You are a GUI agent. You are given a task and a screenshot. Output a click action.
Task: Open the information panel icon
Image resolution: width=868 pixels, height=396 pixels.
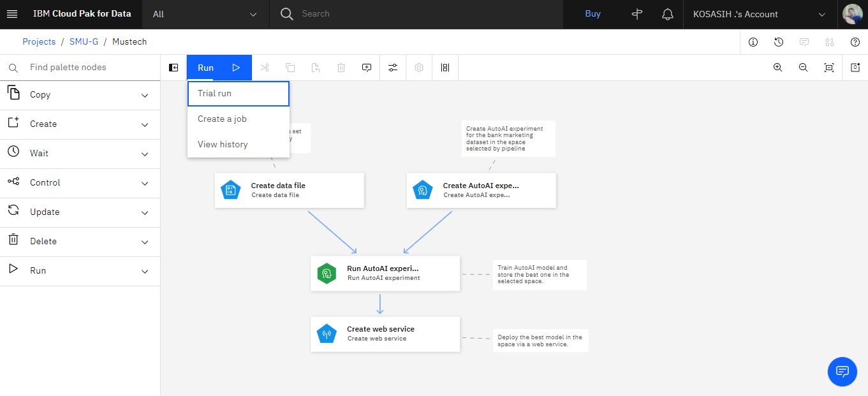click(753, 42)
